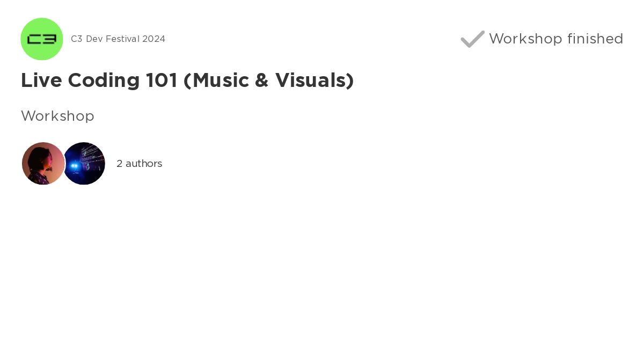The height and width of the screenshot is (337, 644).
Task: Click the reddish-toned author portrait
Action: pyautogui.click(x=42, y=164)
